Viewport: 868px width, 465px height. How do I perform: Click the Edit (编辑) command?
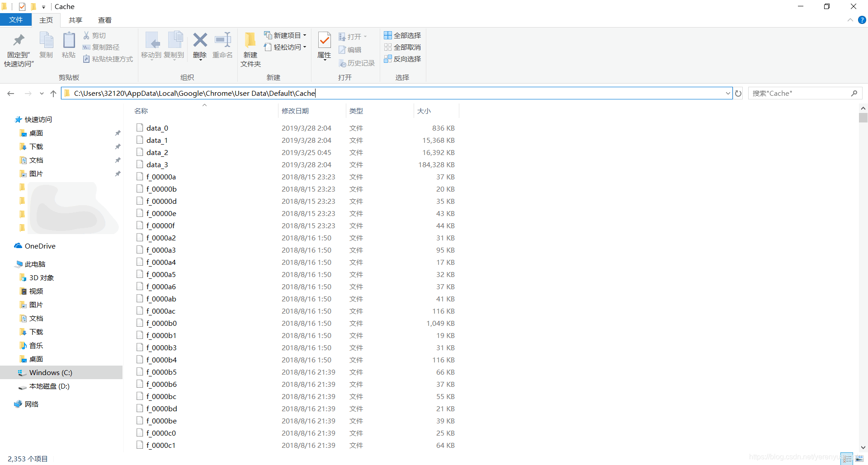tap(350, 50)
